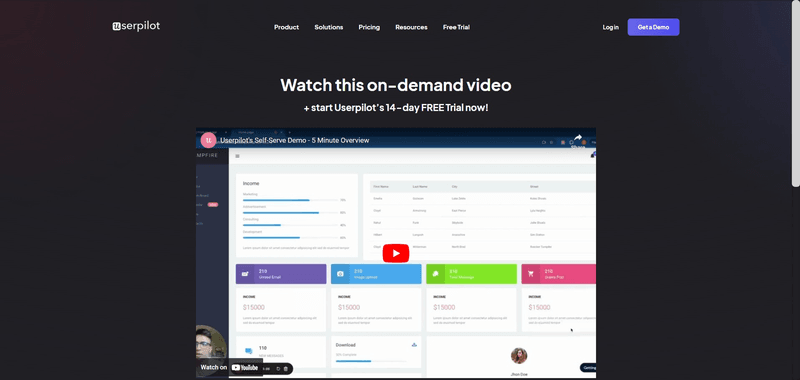Open the Product menu
This screenshot has height=380, width=800.
click(x=286, y=28)
